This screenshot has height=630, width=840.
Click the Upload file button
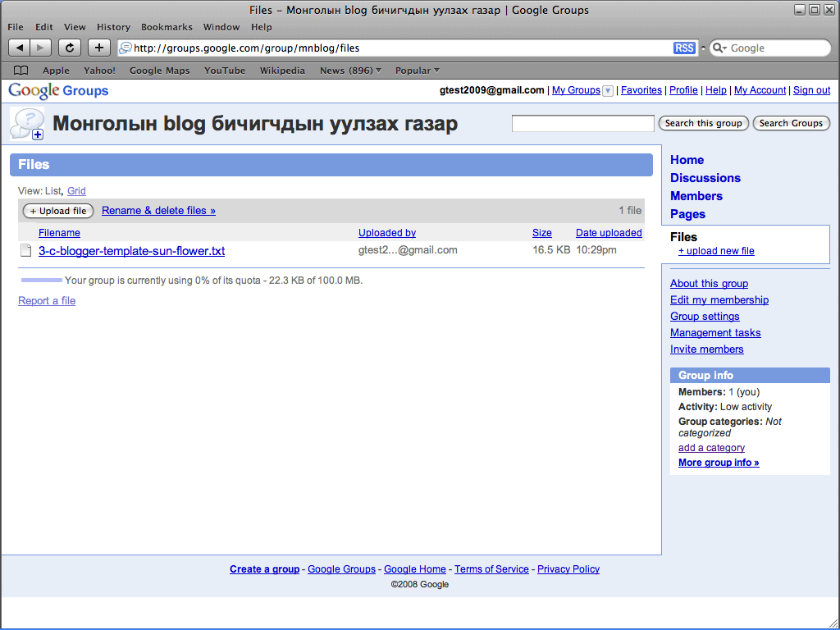58,211
